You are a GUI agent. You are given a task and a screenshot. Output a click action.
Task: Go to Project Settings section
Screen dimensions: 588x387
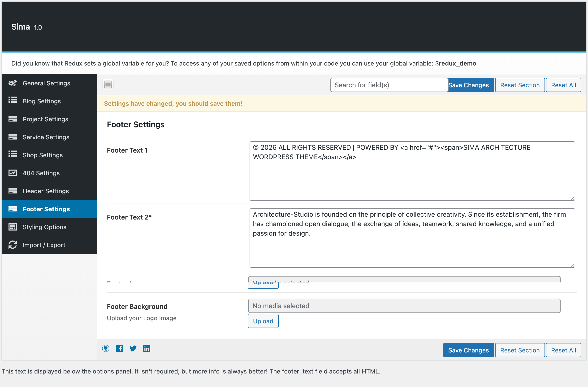click(x=49, y=119)
